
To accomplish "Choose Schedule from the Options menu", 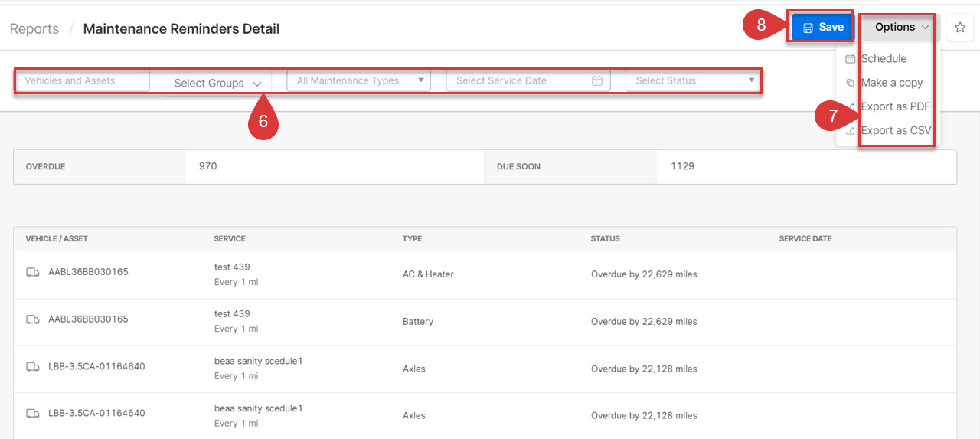I will click(884, 59).
